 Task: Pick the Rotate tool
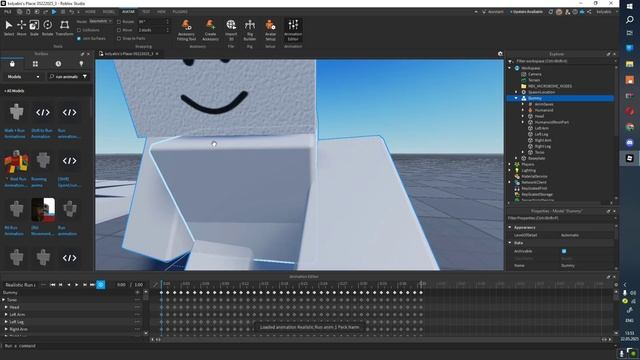point(47,26)
